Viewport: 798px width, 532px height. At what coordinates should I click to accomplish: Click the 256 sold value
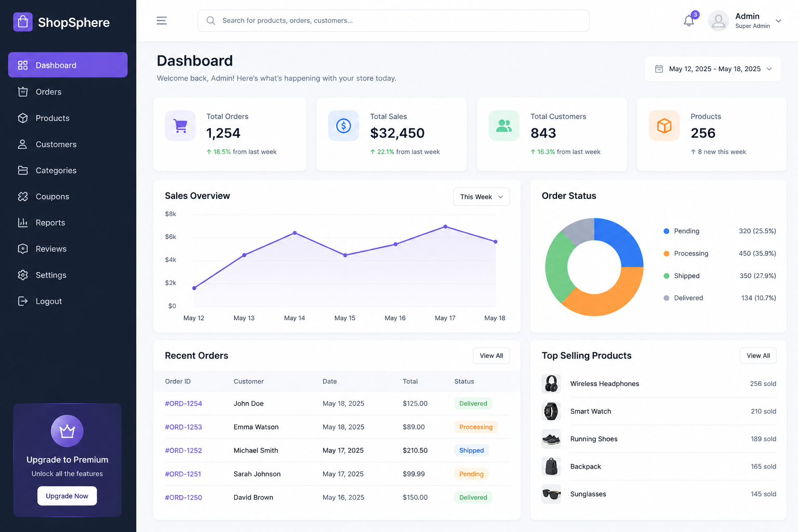click(763, 384)
